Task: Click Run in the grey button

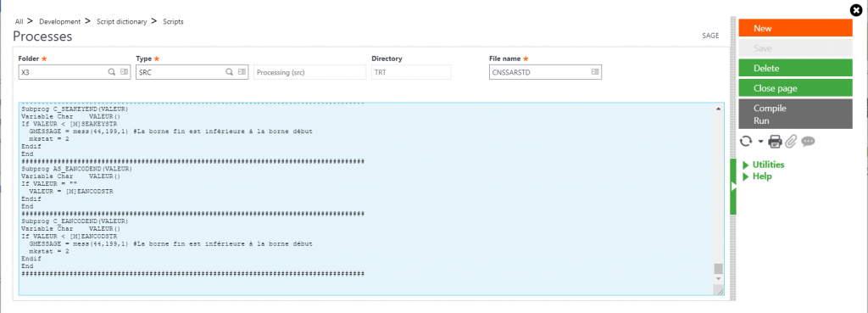Action: [x=761, y=120]
